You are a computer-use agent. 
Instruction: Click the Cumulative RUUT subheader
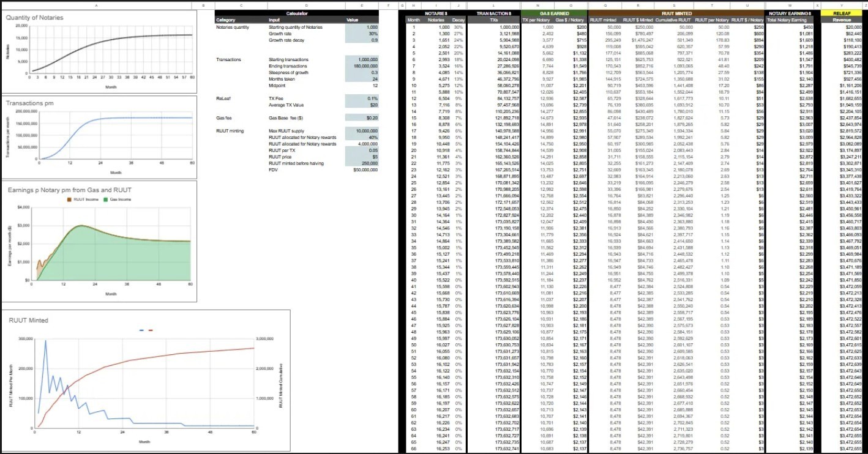click(675, 20)
